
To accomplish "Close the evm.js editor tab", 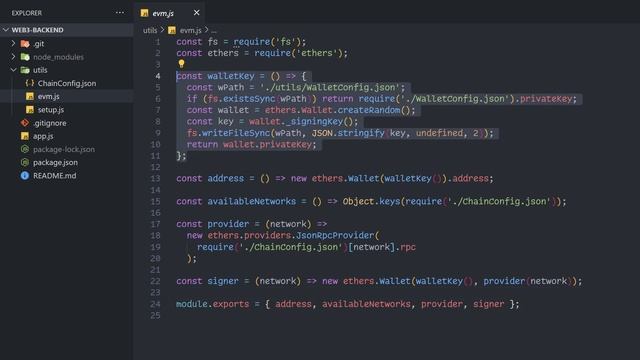I will tap(196, 13).
